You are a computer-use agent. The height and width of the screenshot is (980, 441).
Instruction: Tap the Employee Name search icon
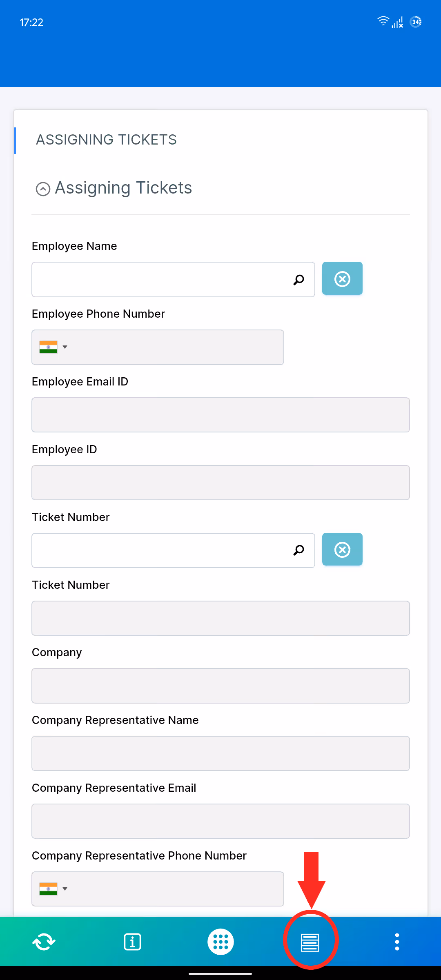(x=298, y=279)
